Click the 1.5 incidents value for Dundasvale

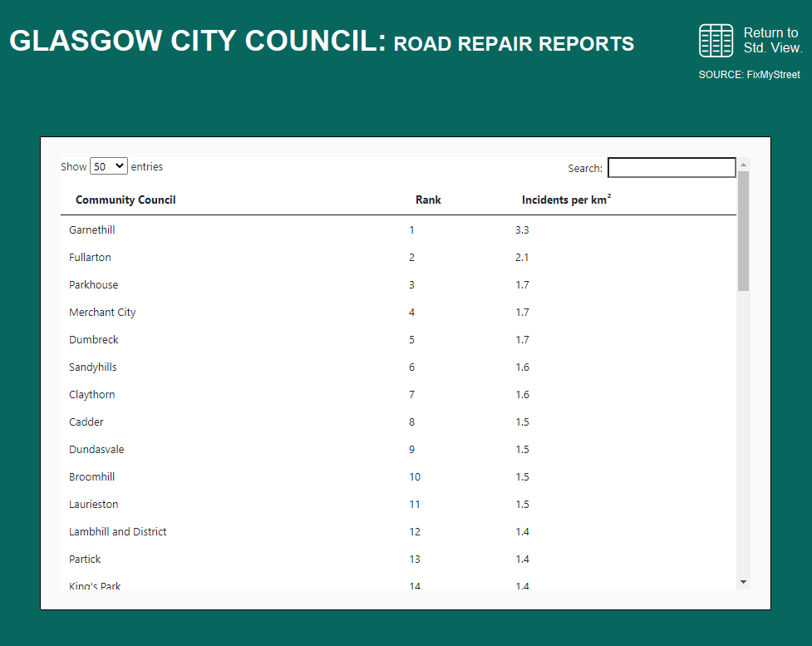pos(522,450)
